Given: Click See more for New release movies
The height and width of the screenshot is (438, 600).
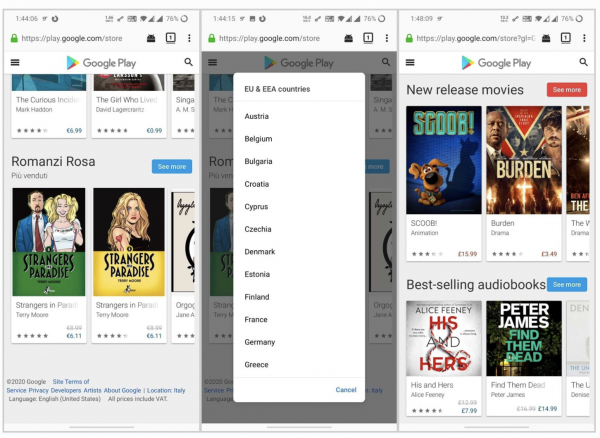Looking at the screenshot, I should [567, 90].
